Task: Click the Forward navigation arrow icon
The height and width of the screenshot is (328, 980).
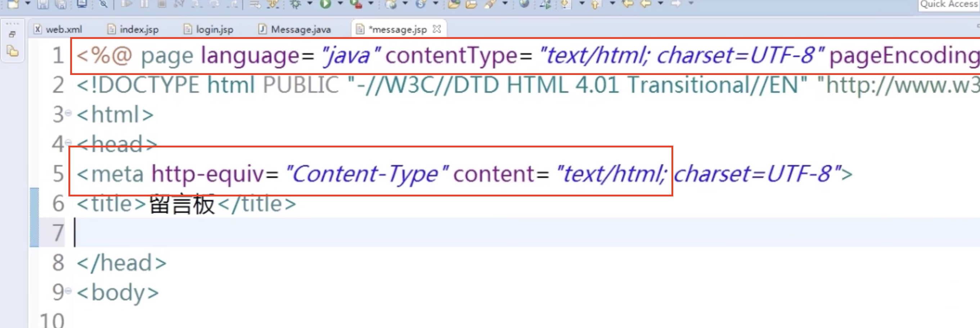Action: [676, 4]
